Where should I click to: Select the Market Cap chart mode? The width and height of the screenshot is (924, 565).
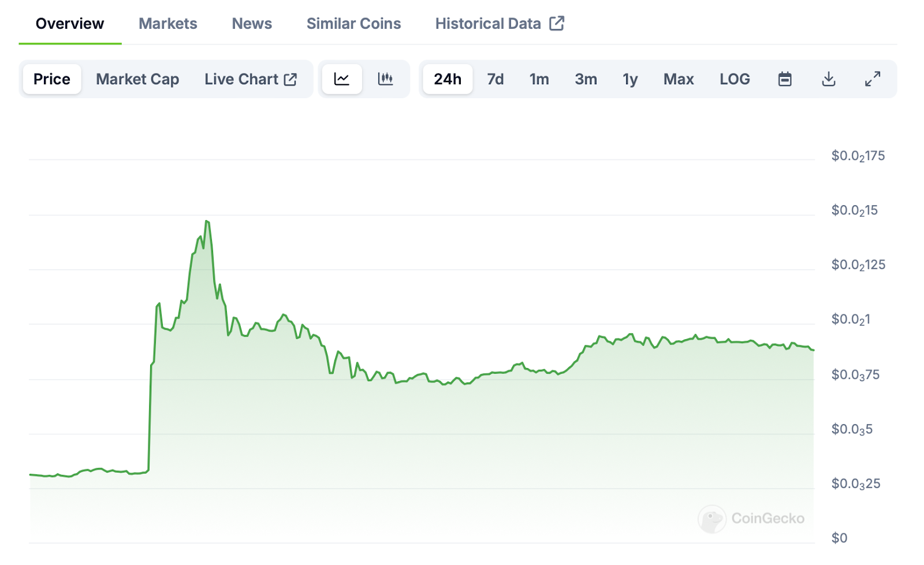coord(137,79)
